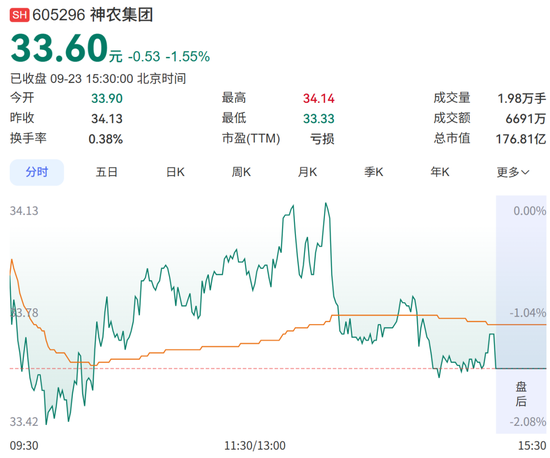Click the 最低 value 33.33
Screen dimensions: 550x458
pos(319,119)
